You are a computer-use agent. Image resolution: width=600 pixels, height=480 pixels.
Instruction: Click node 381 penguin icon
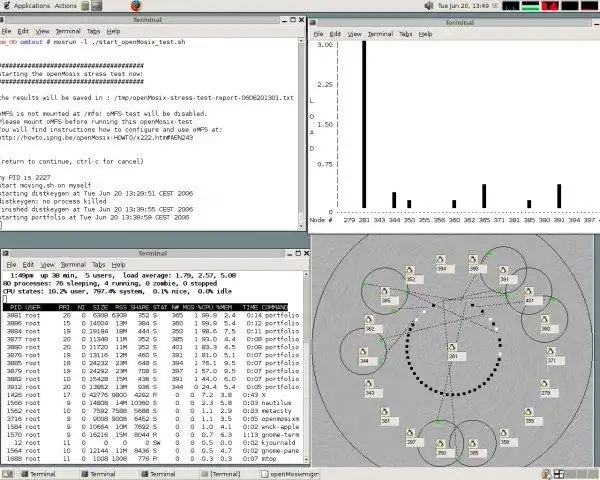pyautogui.click(x=385, y=412)
